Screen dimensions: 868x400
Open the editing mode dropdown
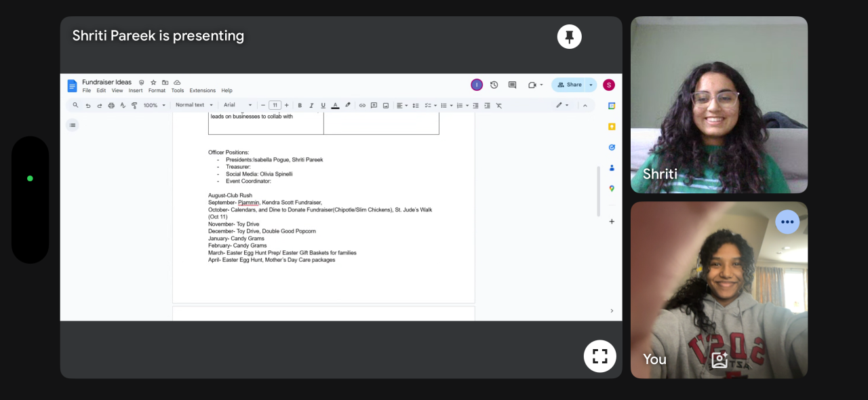click(x=562, y=105)
